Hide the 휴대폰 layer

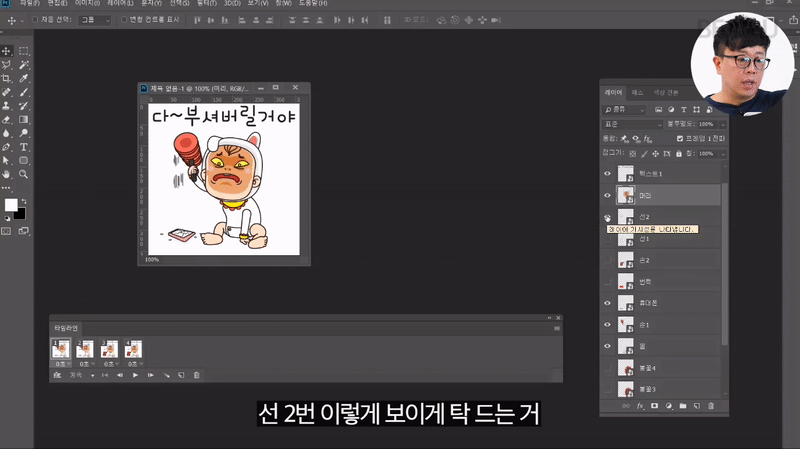(x=607, y=303)
